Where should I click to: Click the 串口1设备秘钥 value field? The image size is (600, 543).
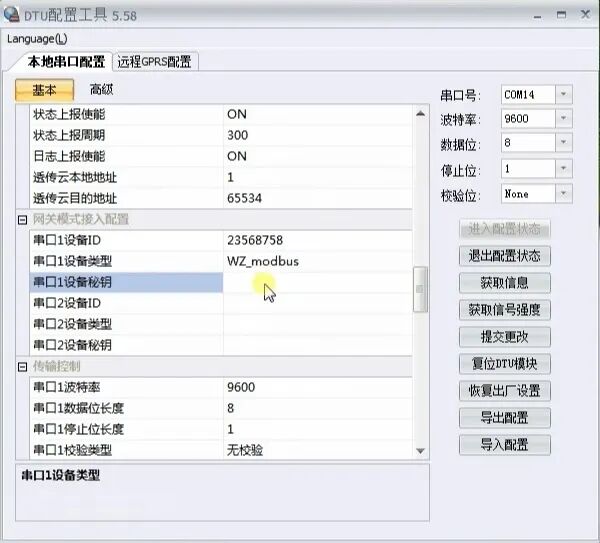(318, 282)
